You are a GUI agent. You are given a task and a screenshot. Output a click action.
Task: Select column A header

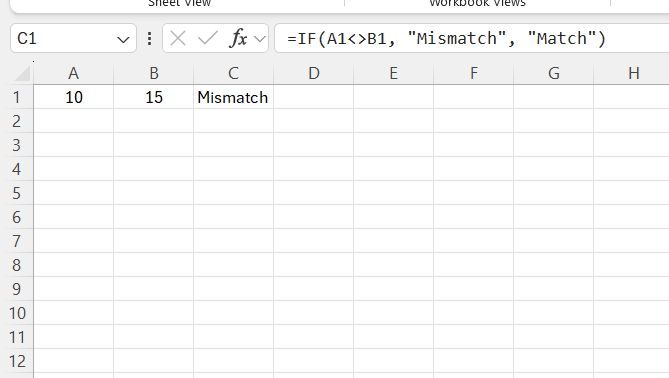[x=73, y=73]
